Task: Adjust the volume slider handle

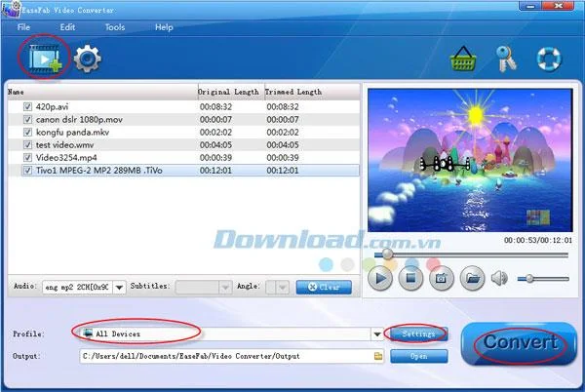Action: point(529,279)
